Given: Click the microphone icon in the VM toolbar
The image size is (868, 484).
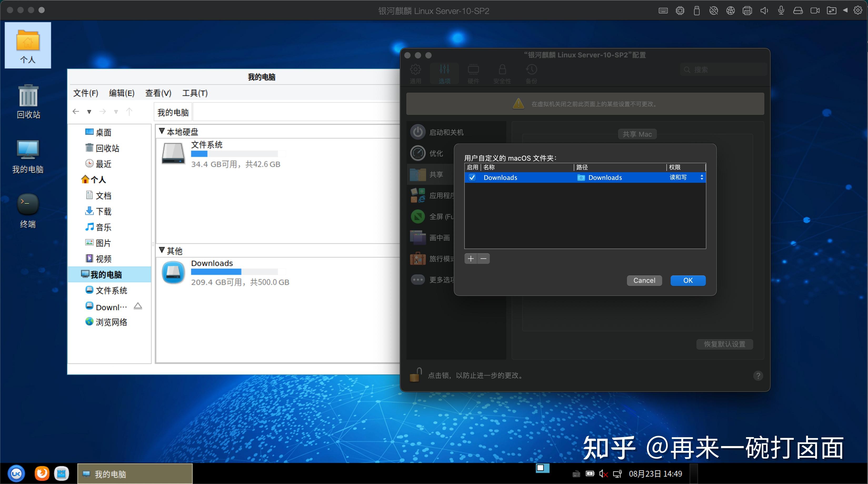Looking at the screenshot, I should coord(781,11).
